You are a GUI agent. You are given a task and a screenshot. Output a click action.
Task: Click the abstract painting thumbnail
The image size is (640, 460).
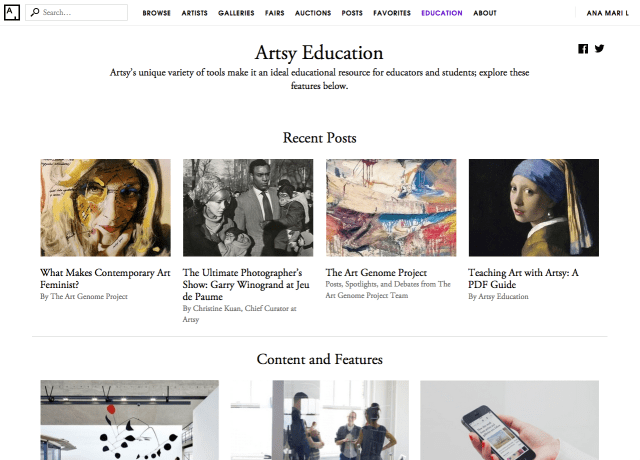pos(391,208)
